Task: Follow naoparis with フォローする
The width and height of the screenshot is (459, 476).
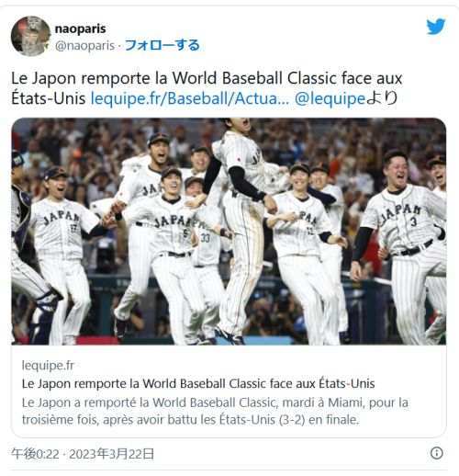Action: pyautogui.click(x=162, y=45)
